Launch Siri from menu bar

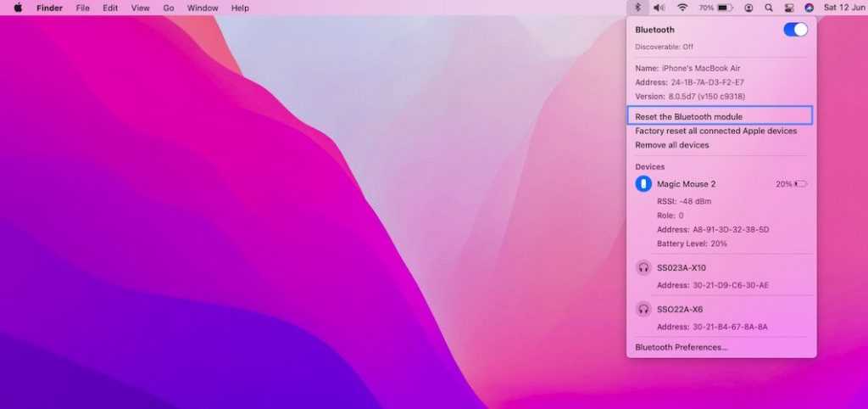click(x=810, y=8)
